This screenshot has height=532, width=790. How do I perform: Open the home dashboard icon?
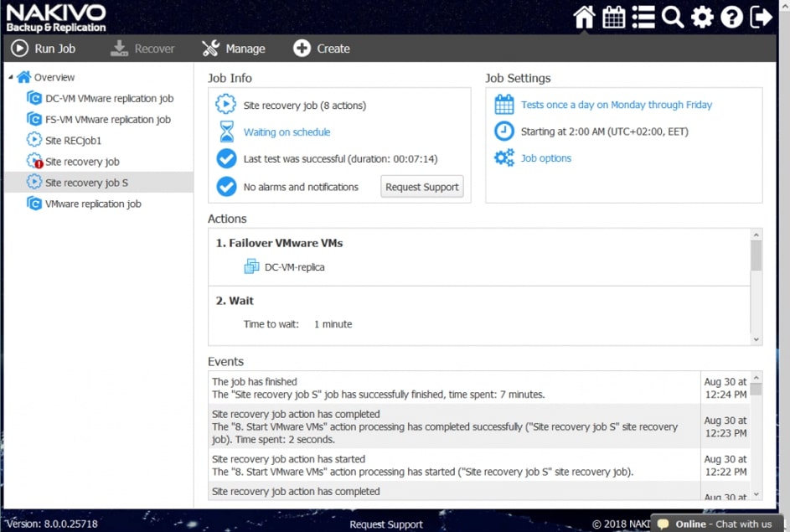pos(584,17)
